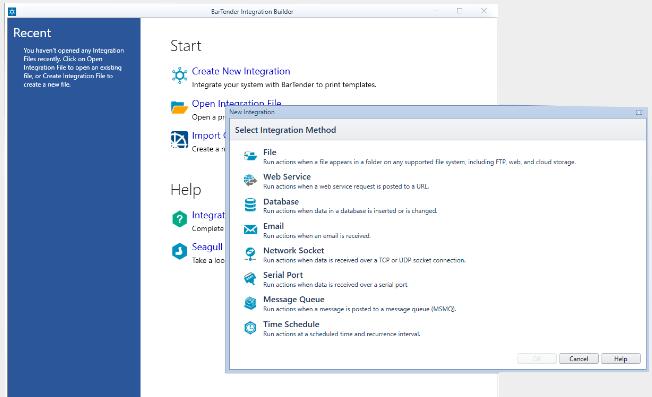The width and height of the screenshot is (652, 397).
Task: Click the Web Service globe icon
Action: tap(250, 180)
